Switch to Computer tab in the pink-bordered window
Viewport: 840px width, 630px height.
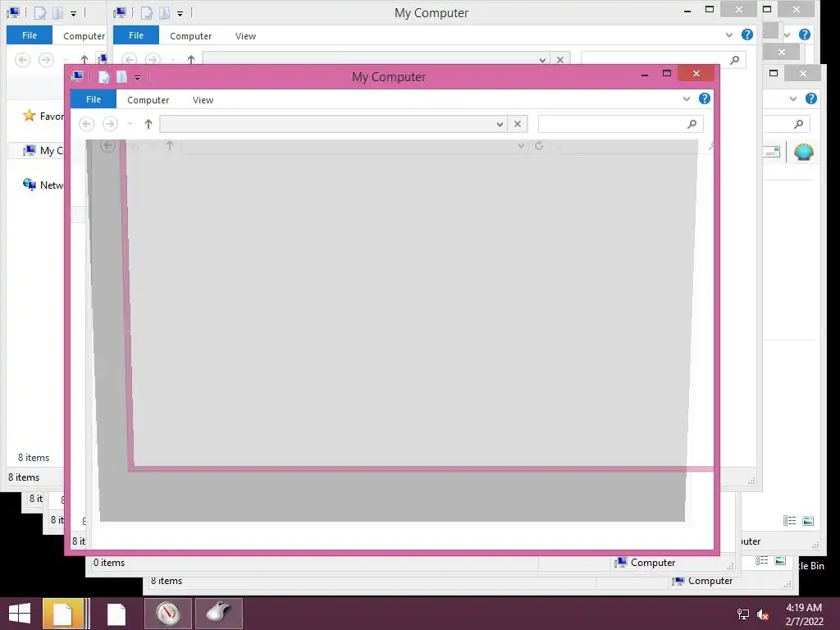[148, 100]
